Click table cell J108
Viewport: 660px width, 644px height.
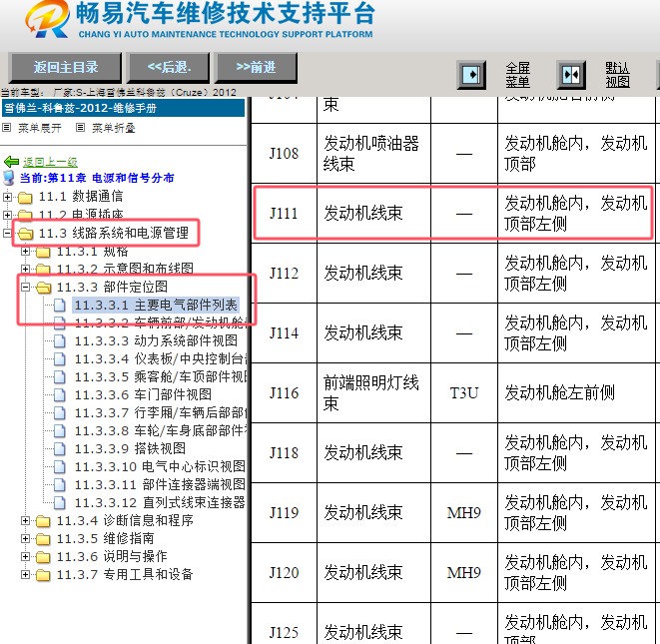click(284, 153)
